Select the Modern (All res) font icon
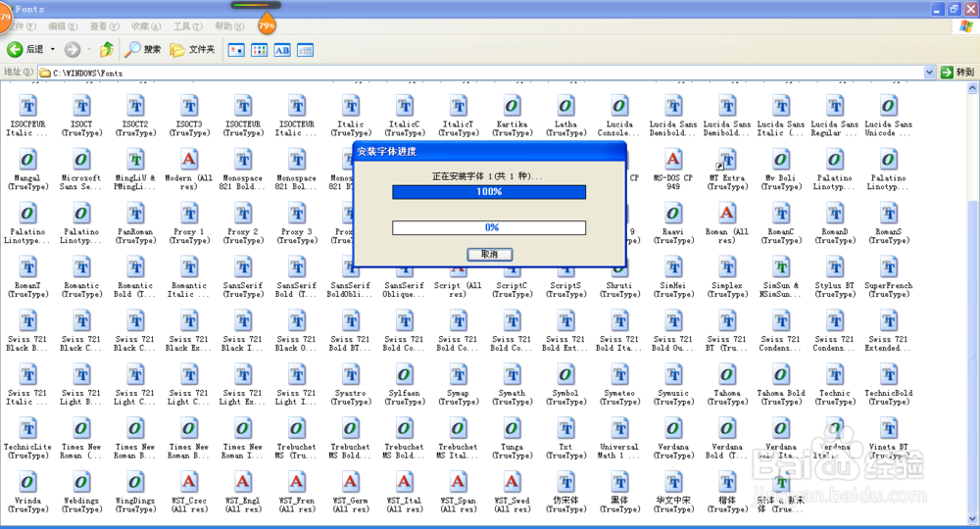Screen dimensions: 980x529 click(189, 160)
